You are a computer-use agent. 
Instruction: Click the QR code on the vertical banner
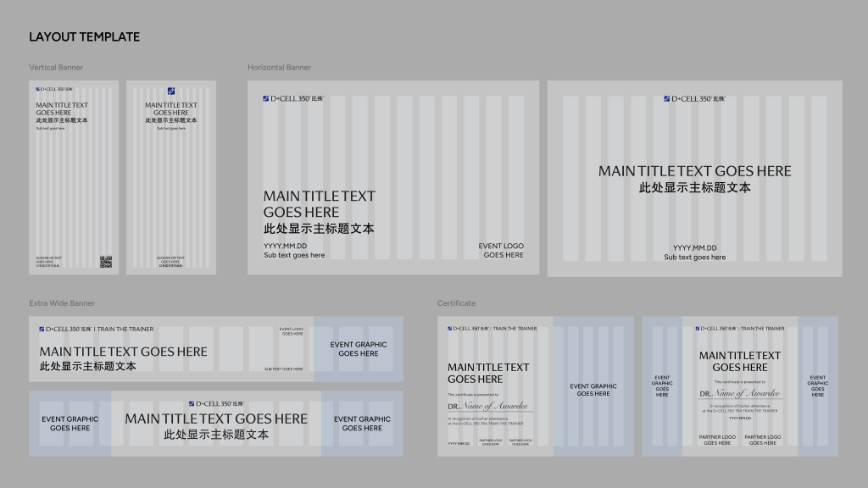click(106, 262)
